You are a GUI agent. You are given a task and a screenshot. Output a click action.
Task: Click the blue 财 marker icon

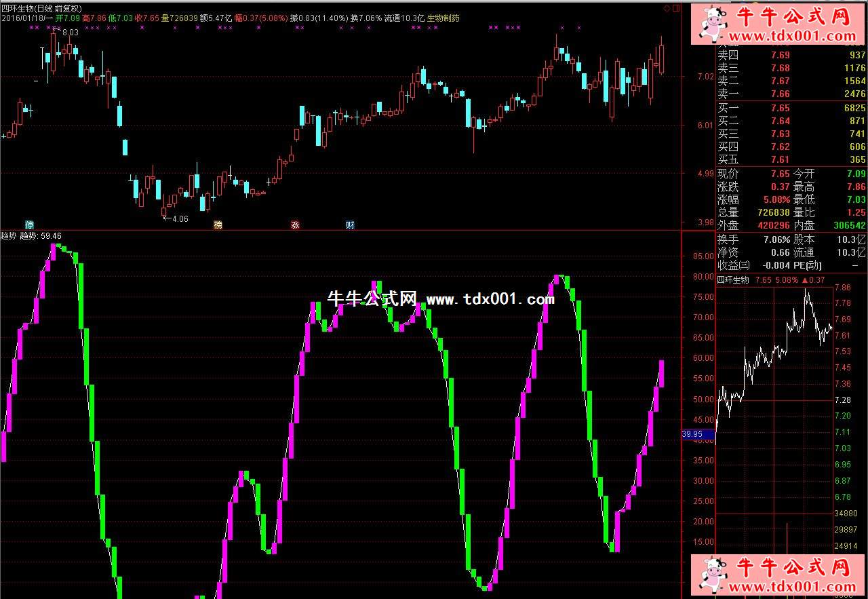pos(350,225)
